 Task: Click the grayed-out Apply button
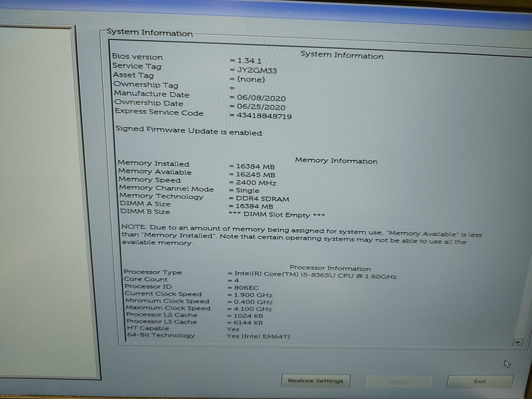pos(398,381)
